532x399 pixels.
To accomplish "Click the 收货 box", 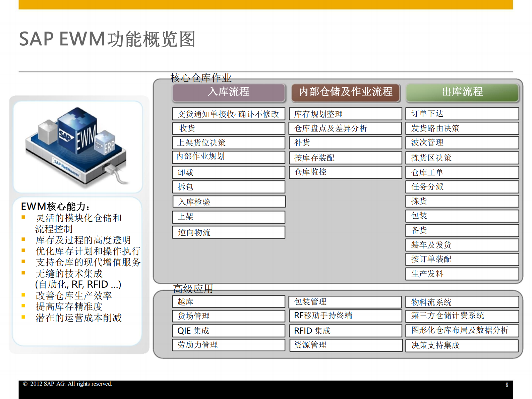I will pyautogui.click(x=229, y=128).
